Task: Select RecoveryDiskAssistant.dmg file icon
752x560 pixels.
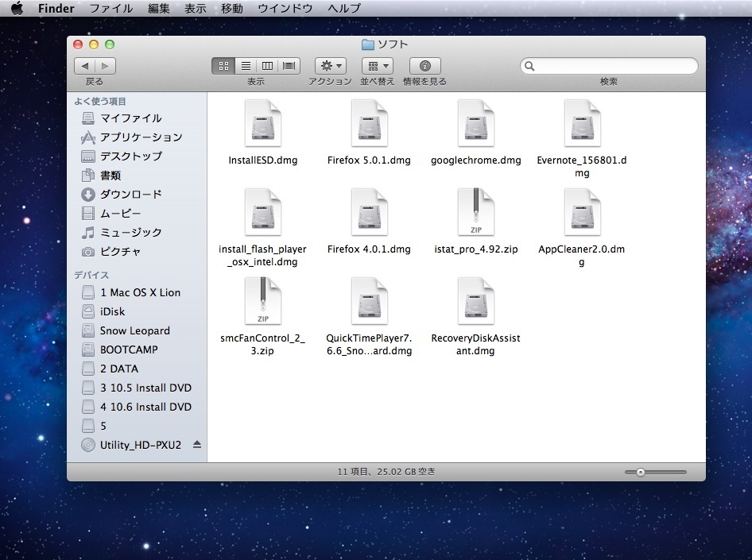Action: (x=475, y=301)
